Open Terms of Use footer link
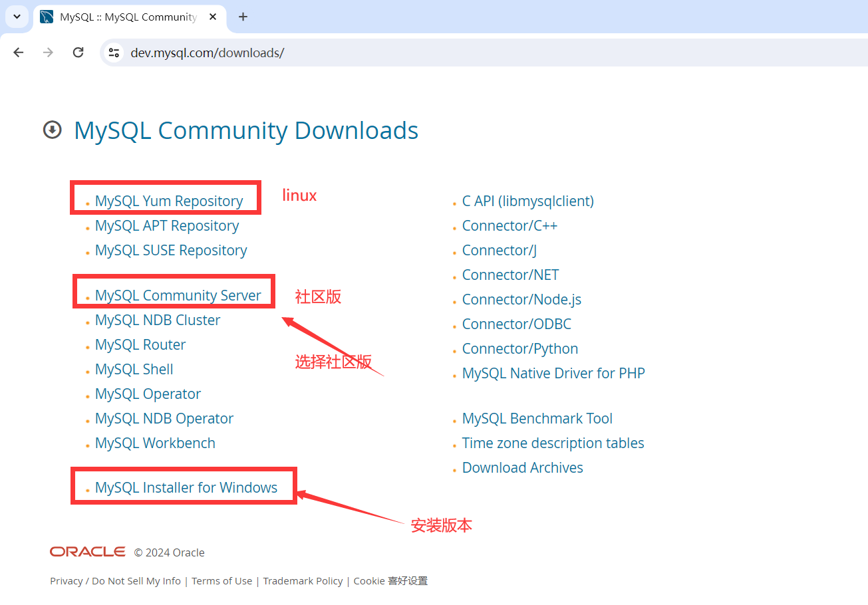Screen dimensions: 868x605 222,580
